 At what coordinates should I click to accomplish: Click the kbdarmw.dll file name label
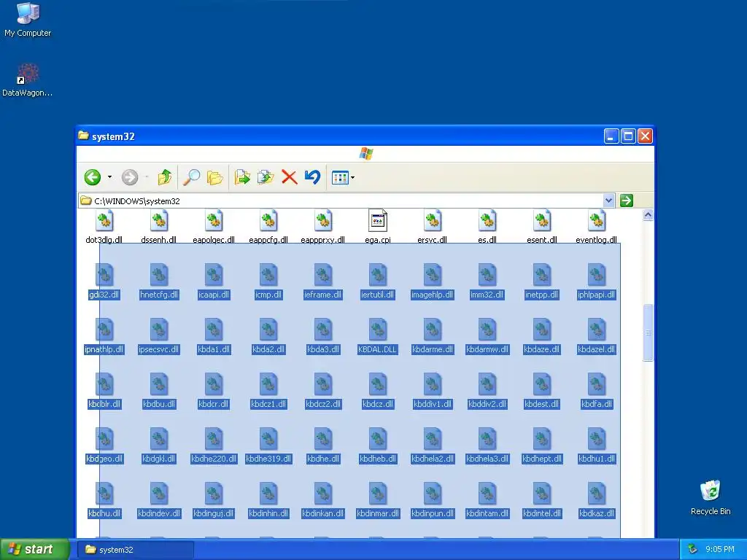tap(487, 349)
